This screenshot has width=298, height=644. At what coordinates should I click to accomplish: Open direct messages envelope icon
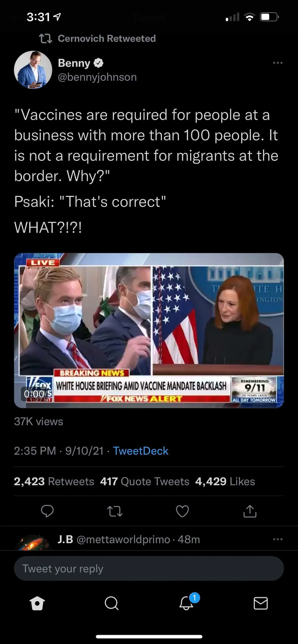[261, 604]
